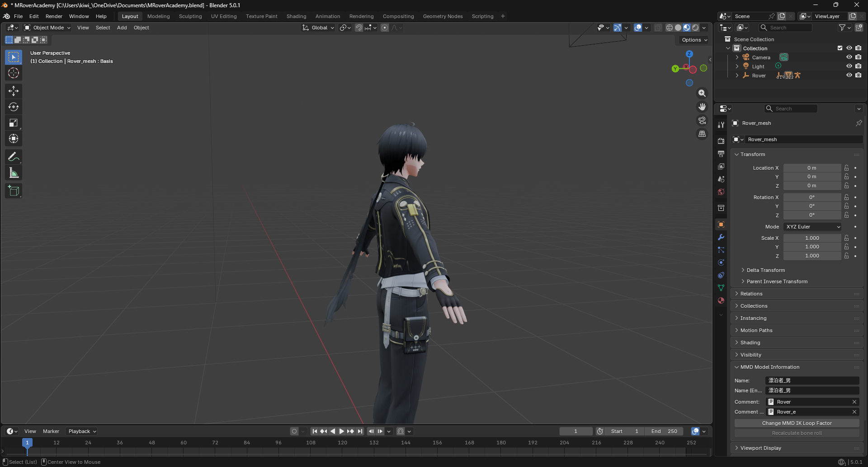Collapse the MMD Model Information panel
Screen dimensions: 868x467
tap(769, 367)
